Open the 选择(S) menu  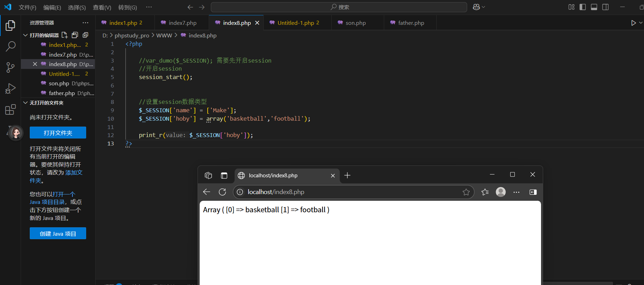[x=77, y=7]
